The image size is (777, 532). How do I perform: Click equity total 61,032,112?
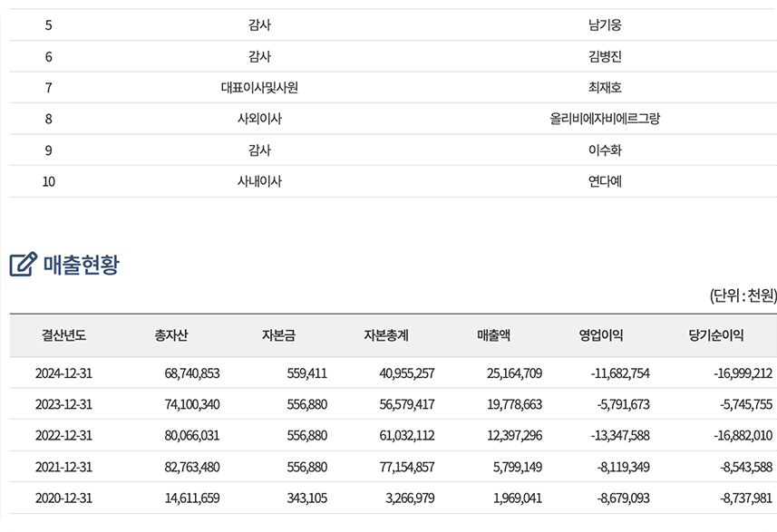click(407, 435)
